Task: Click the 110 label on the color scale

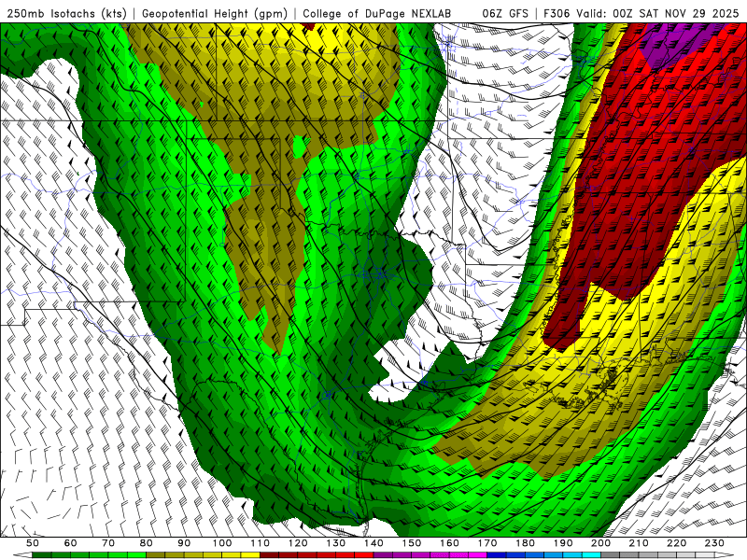Action: (x=260, y=543)
